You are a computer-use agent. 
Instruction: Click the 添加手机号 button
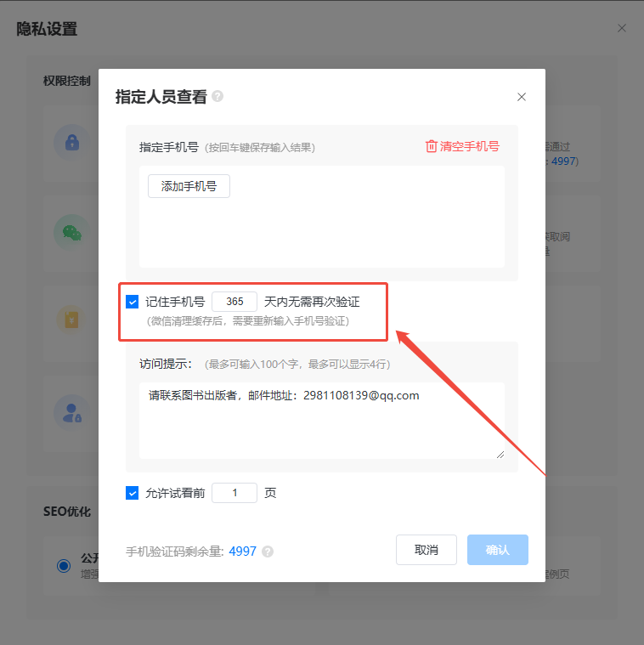pyautogui.click(x=189, y=186)
